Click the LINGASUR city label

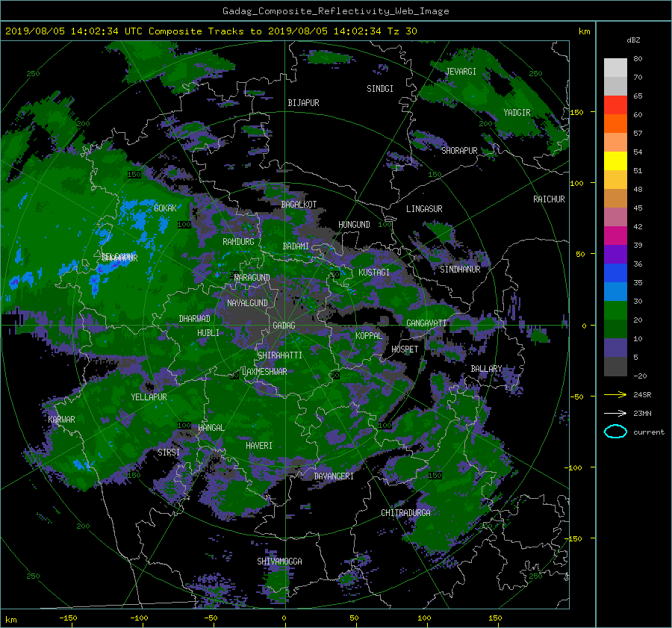(x=424, y=209)
